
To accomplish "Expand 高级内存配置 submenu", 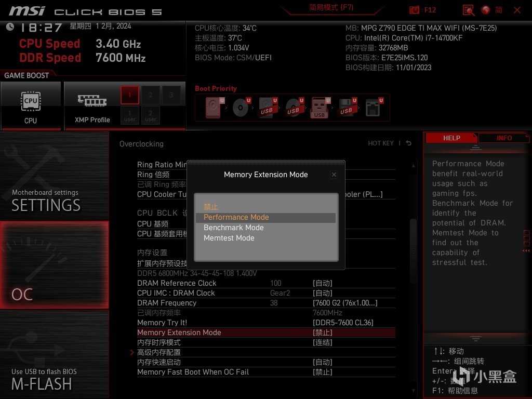I will pos(159,353).
